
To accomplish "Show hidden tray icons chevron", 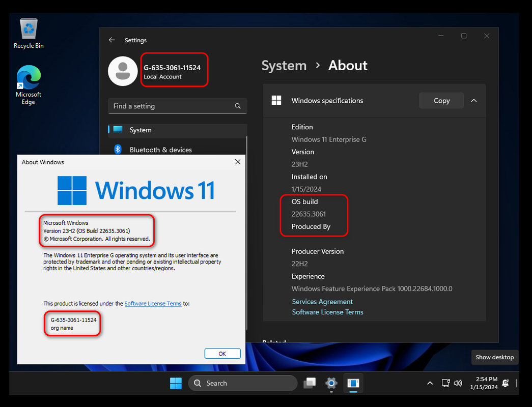I will click(x=430, y=383).
